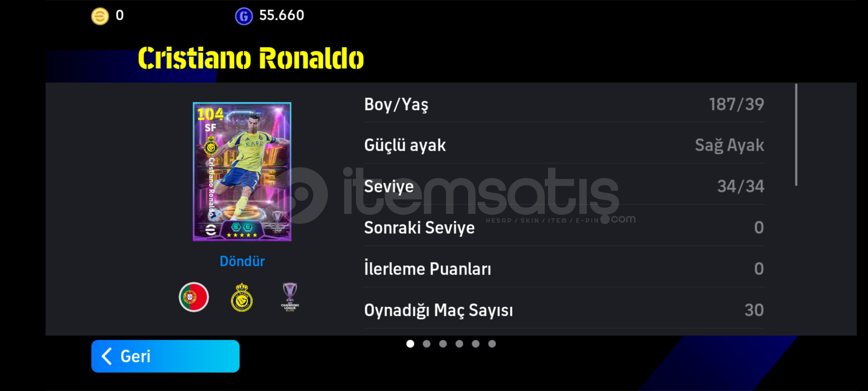Screen dimensions: 868x391
Task: Tap the 55.660 GP balance value
Action: click(x=282, y=15)
